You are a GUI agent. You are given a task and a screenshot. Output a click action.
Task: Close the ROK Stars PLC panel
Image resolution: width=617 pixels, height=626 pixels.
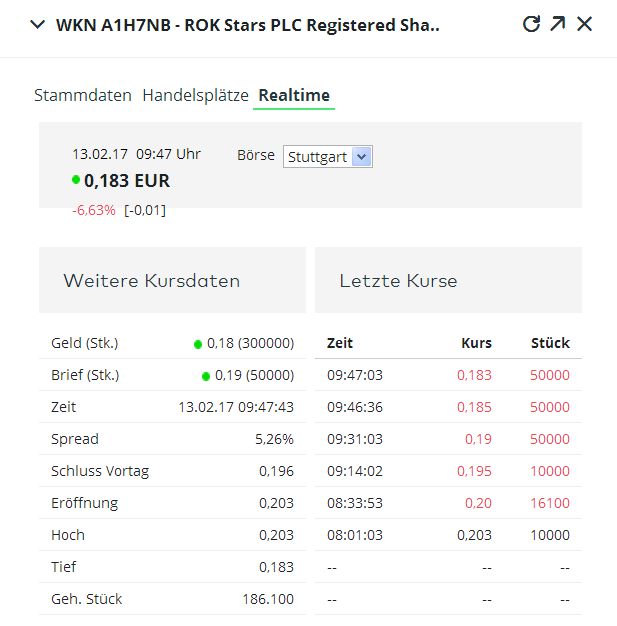coord(585,24)
